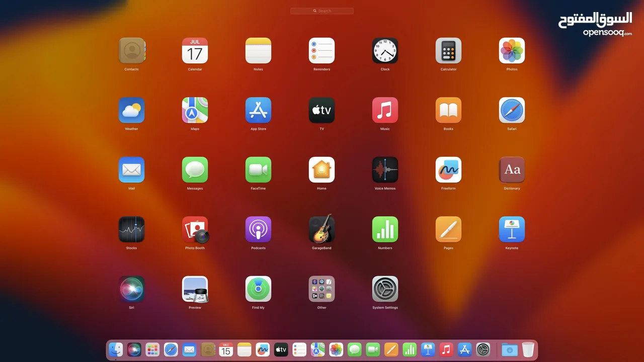Click the Trash in the Dock
Image resolution: width=644 pixels, height=362 pixels.
coord(528,349)
